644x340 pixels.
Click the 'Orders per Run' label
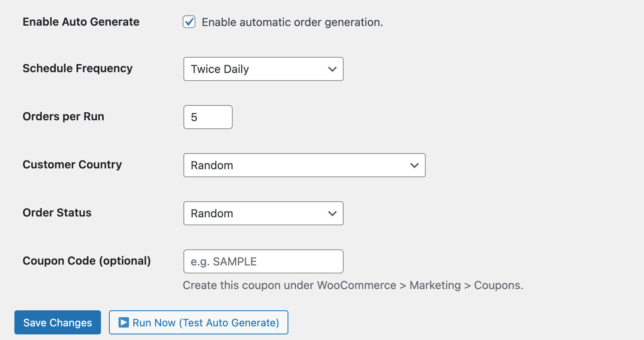click(63, 117)
